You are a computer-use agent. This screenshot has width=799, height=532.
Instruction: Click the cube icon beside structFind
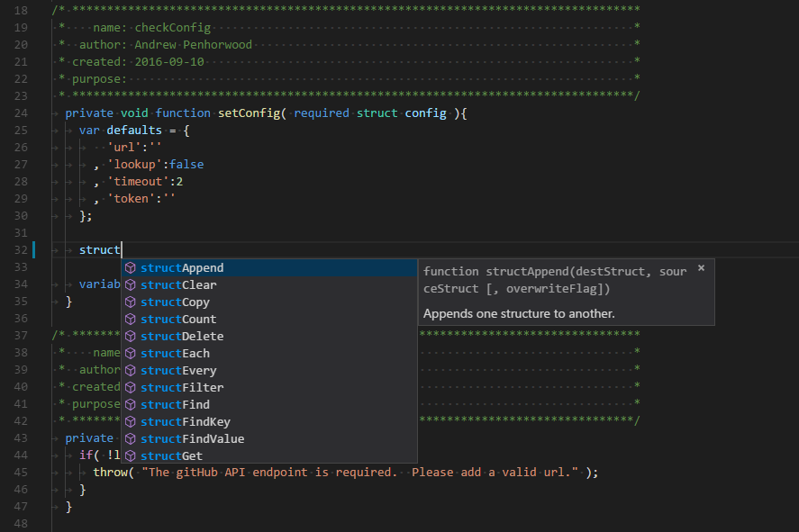131,405
